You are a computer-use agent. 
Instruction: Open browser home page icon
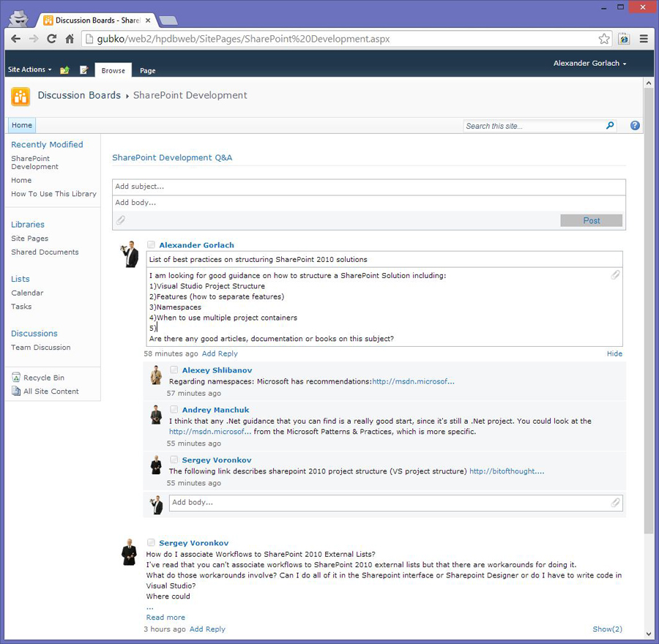click(70, 39)
